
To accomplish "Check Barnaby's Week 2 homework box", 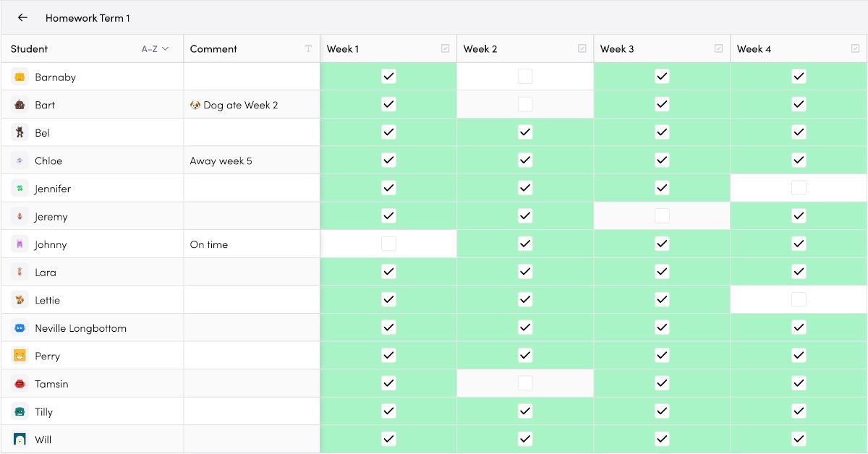I will (525, 76).
